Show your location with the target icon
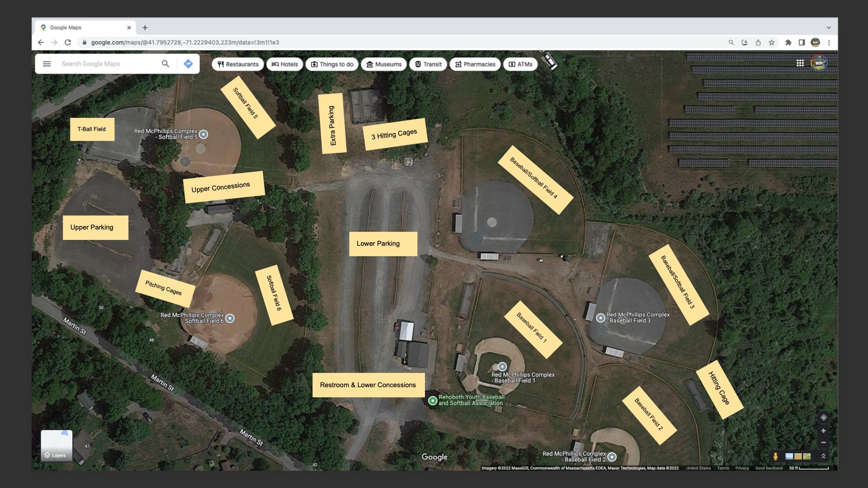Image resolution: width=868 pixels, height=488 pixels. [x=823, y=418]
